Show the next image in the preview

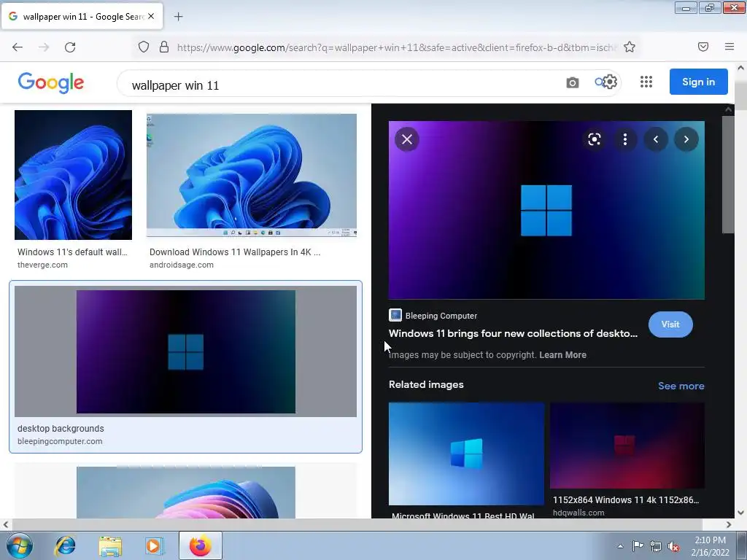coord(686,139)
